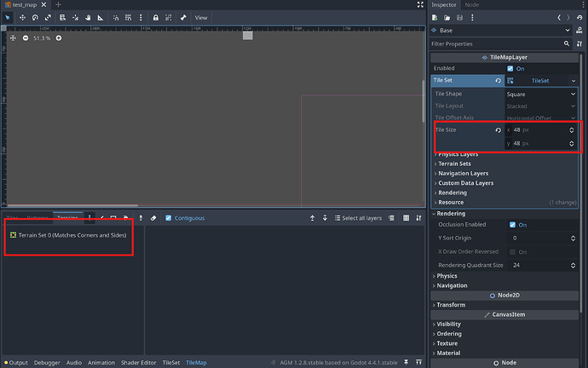Open Inspector property tools settings icon
Viewport: 588px width, 368px height.
pyautogui.click(x=579, y=43)
